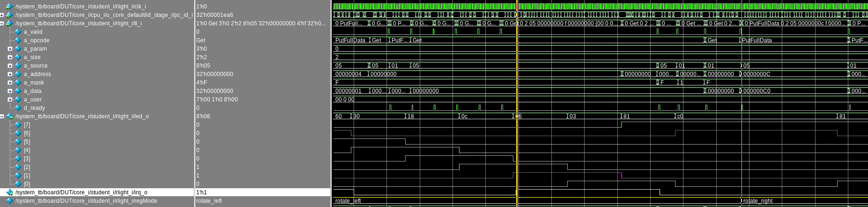The image size is (868, 207).
Task: Collapse the led_o signal bus
Action: [2, 116]
